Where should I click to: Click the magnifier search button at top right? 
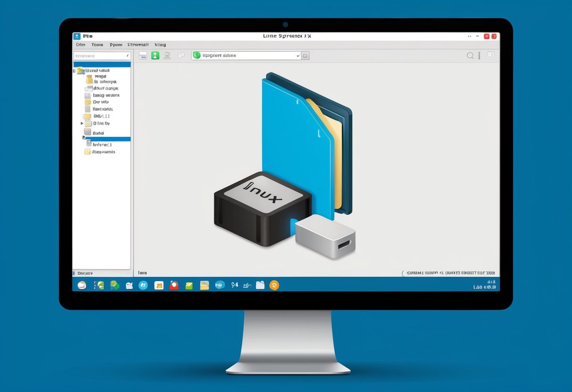coord(470,55)
